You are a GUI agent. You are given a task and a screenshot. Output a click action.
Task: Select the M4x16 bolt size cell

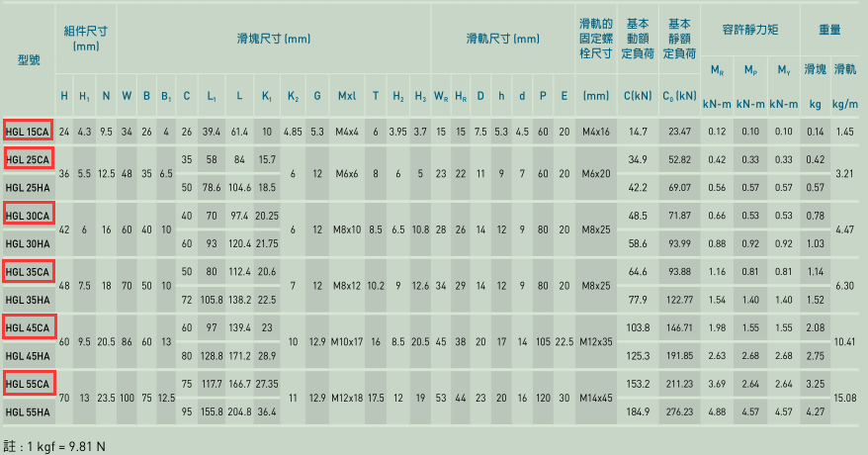(596, 132)
